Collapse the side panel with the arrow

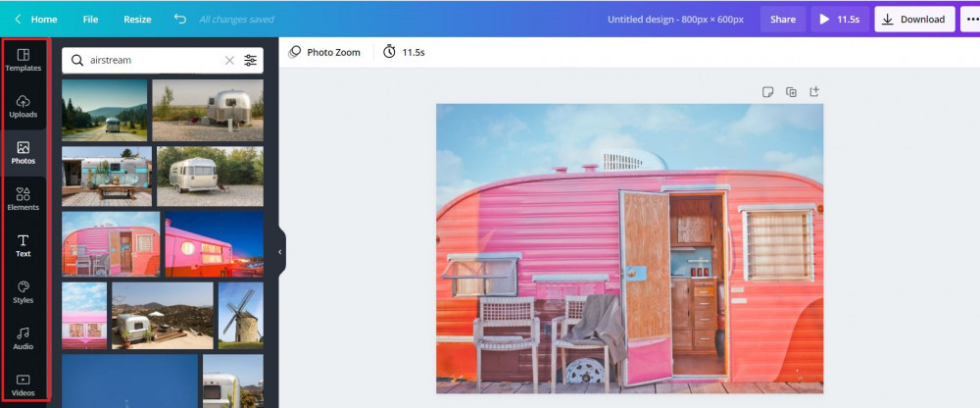(x=280, y=251)
